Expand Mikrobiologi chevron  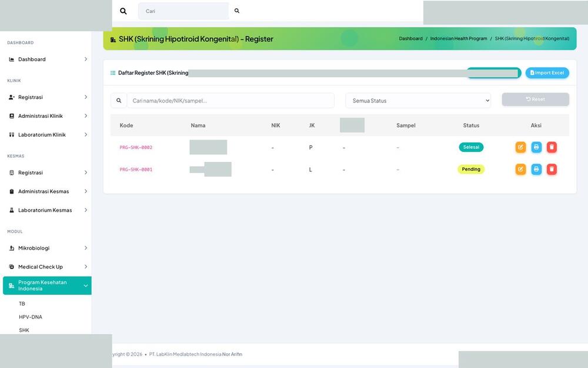coord(85,248)
